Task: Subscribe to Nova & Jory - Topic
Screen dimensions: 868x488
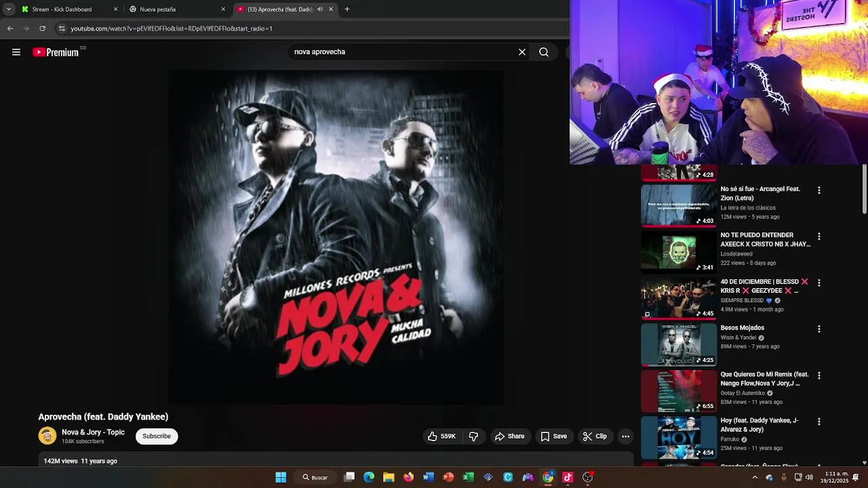Action: pyautogui.click(x=157, y=436)
